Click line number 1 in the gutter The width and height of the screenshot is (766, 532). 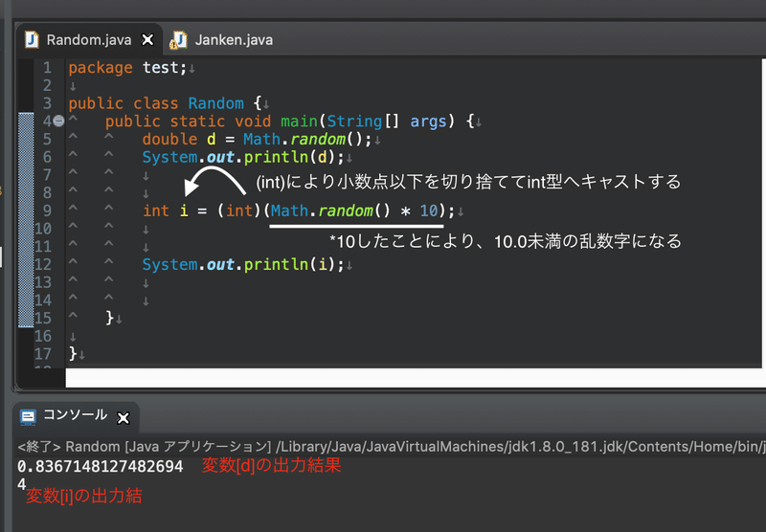[47, 67]
